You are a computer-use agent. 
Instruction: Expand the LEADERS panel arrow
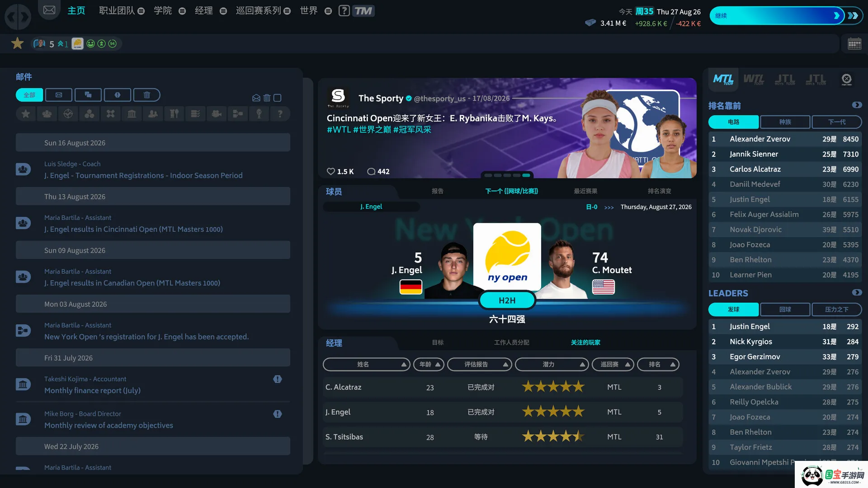(857, 293)
